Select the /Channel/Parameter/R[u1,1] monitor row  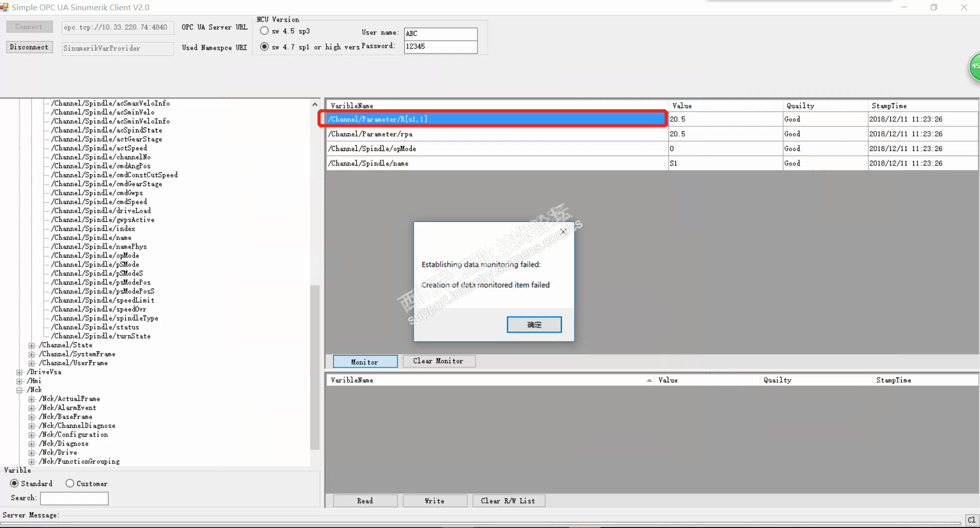point(496,119)
